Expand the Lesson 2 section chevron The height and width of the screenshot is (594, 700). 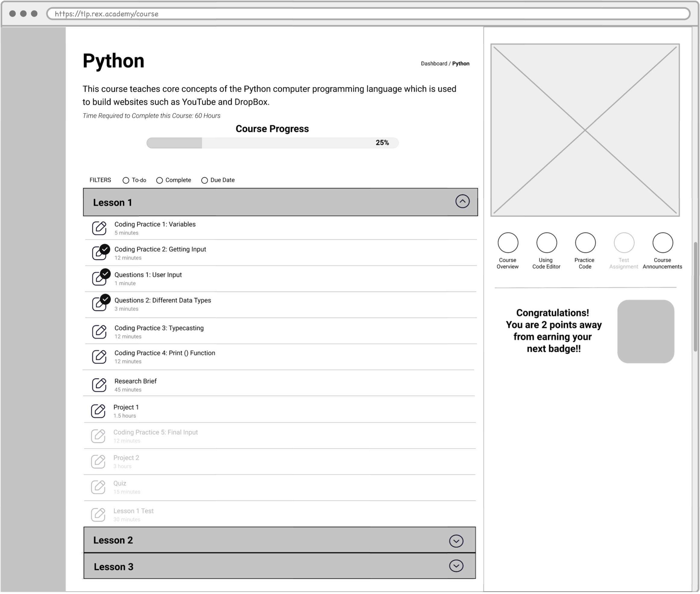456,541
